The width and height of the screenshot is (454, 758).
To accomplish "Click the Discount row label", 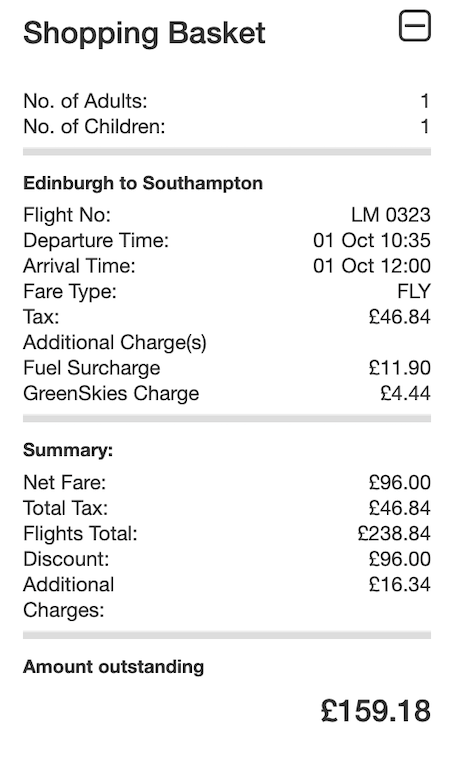I will coord(66,559).
